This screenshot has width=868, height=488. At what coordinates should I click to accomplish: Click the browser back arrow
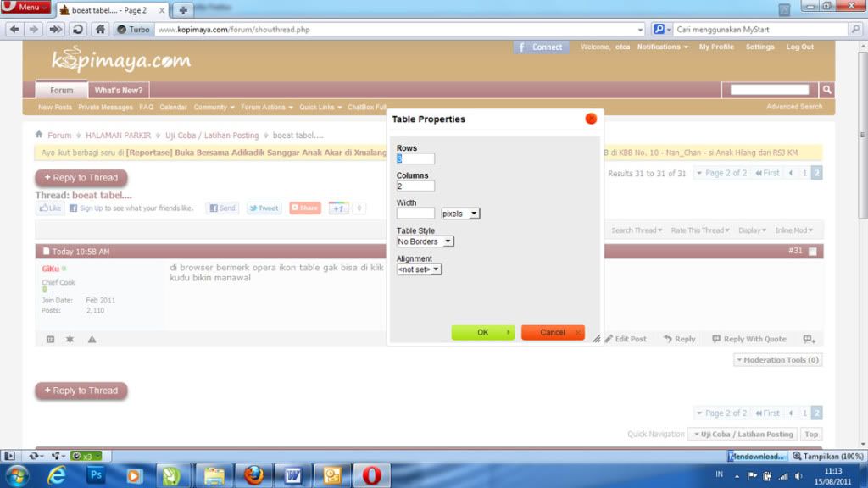click(x=14, y=29)
